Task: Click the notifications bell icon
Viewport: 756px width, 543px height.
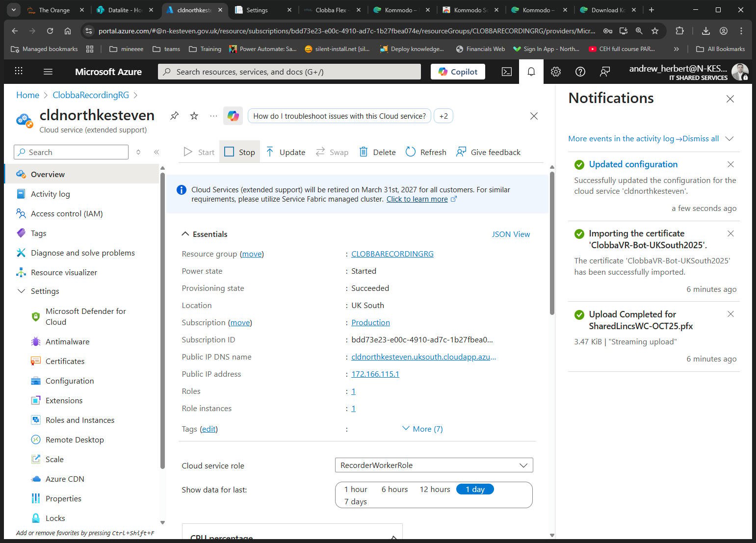Action: click(531, 72)
